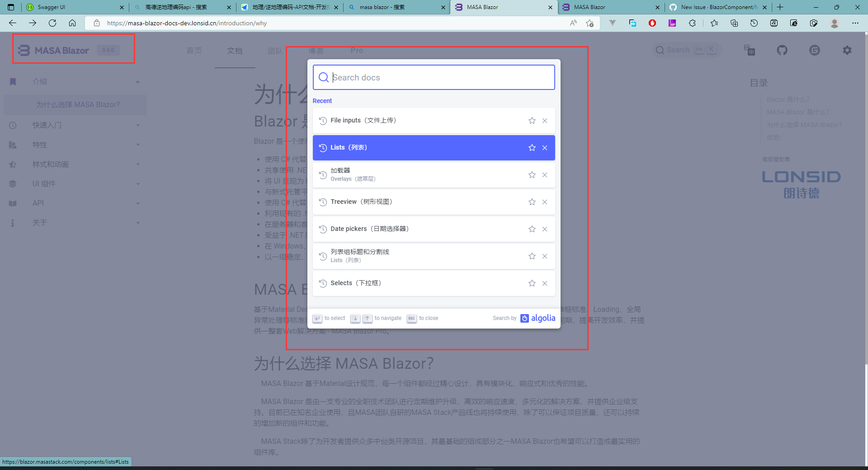Open the Gitee icon in header
Screen dimensions: 868x470
click(x=815, y=50)
